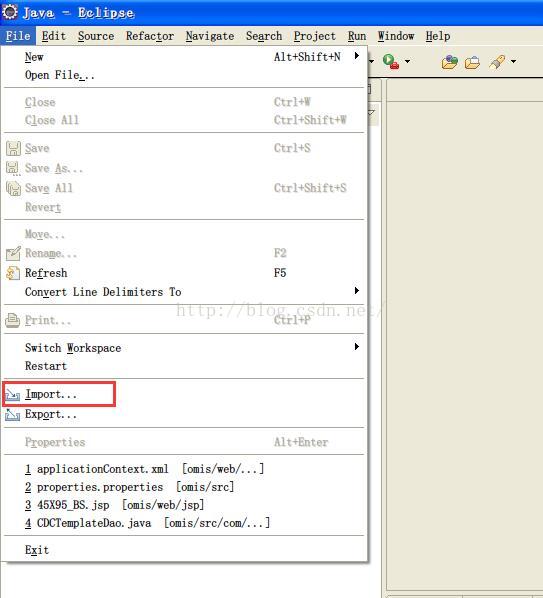Viewport: 543px width, 598px height.
Task: Open recent file CDCTemplateDao.java
Action: pyautogui.click(x=184, y=523)
